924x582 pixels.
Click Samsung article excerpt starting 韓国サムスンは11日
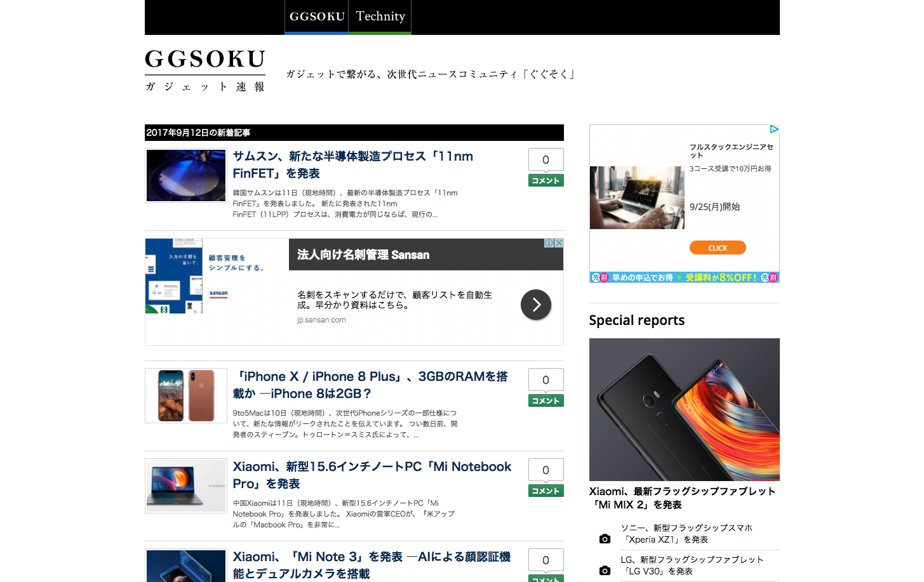(x=345, y=203)
